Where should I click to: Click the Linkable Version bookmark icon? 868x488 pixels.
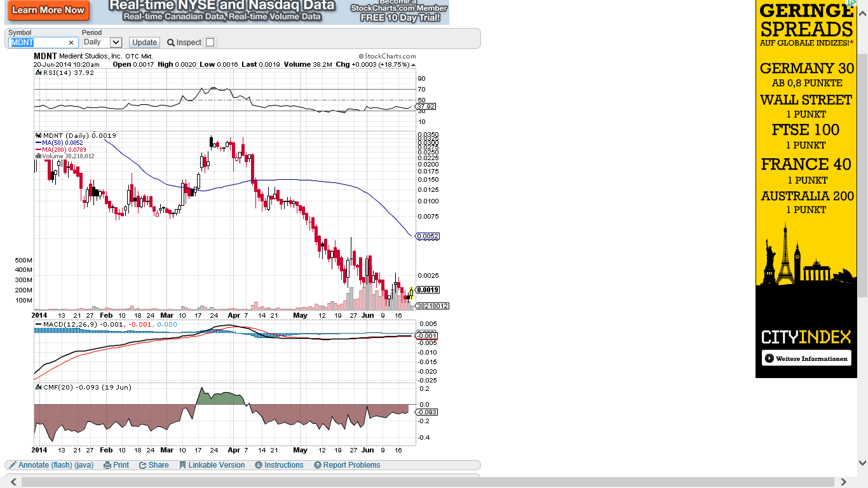(x=183, y=465)
